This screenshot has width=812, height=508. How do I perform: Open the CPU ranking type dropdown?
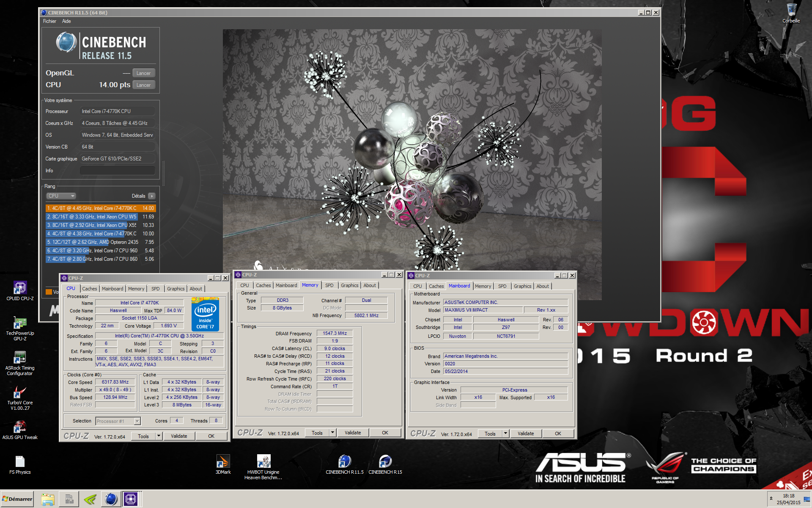(x=61, y=196)
